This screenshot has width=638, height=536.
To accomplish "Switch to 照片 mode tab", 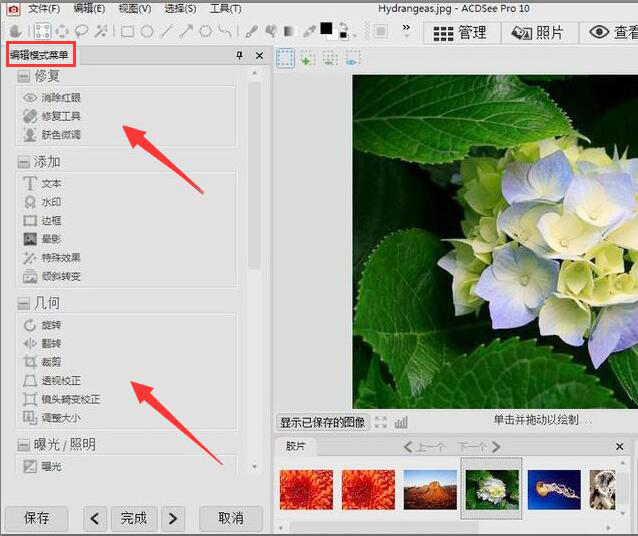I will [538, 33].
